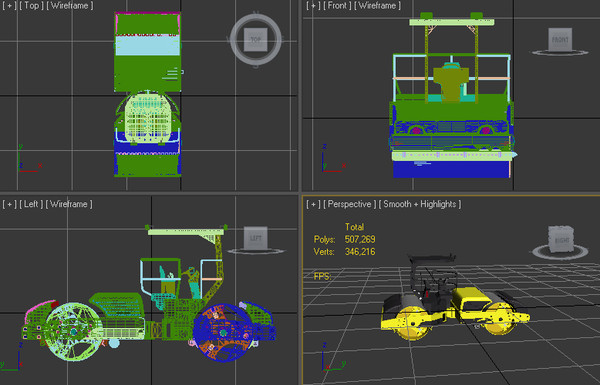
Task: Open the [Smooth + Highlights] shading menu
Action: tap(420, 204)
